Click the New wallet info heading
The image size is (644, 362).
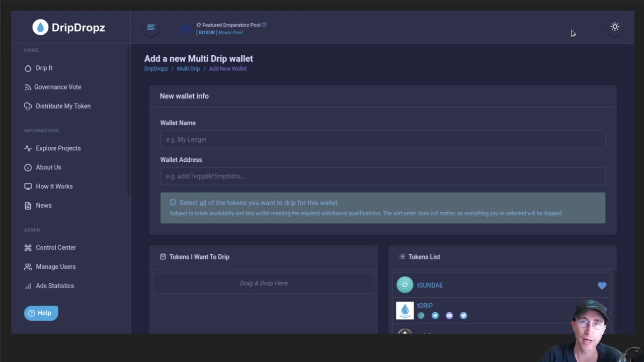(184, 96)
